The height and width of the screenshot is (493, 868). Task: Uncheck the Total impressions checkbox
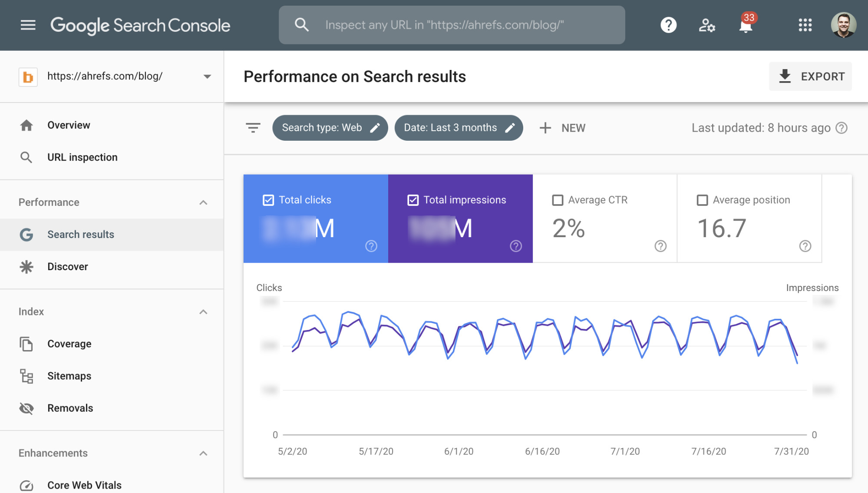(x=413, y=200)
